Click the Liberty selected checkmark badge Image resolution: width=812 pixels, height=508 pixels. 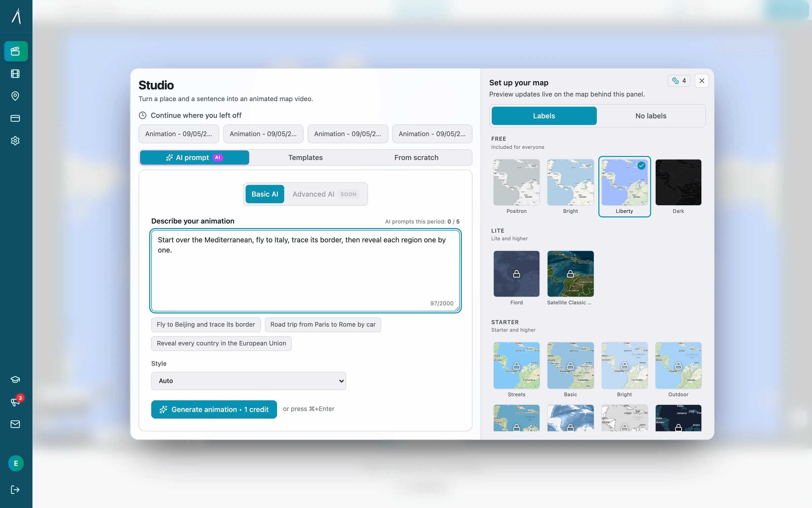tap(641, 165)
